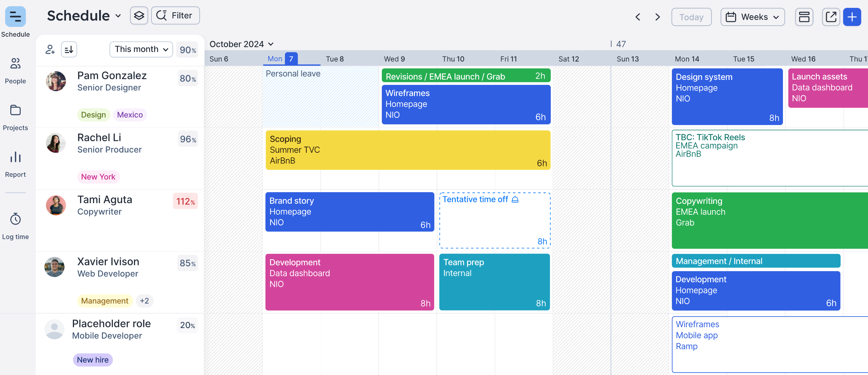Click the sort people icon

click(x=69, y=49)
